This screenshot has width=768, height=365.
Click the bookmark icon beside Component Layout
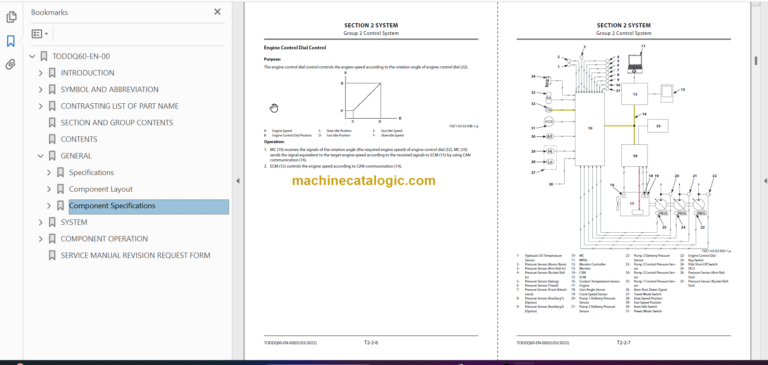[60, 189]
